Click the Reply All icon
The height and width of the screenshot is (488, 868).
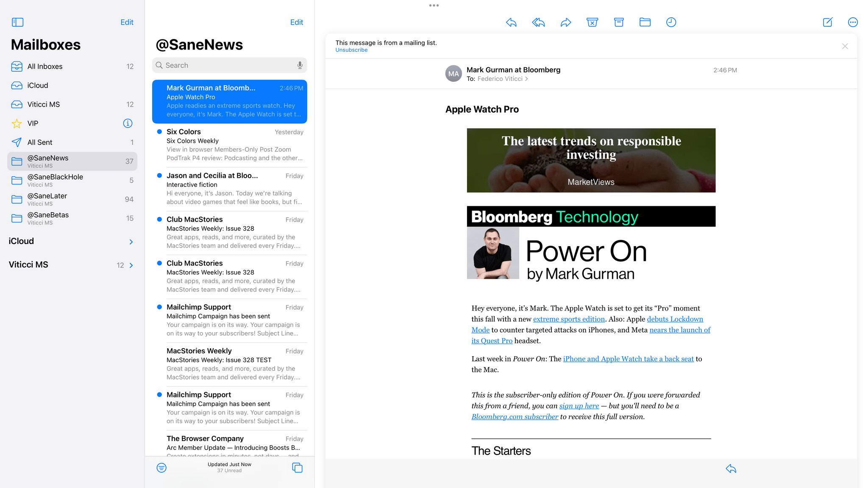[538, 22]
